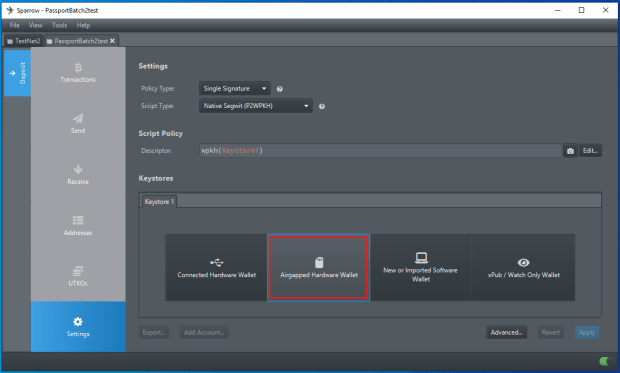Screen dimensions: 620x373
Task: Open the View menu
Action: [35, 25]
